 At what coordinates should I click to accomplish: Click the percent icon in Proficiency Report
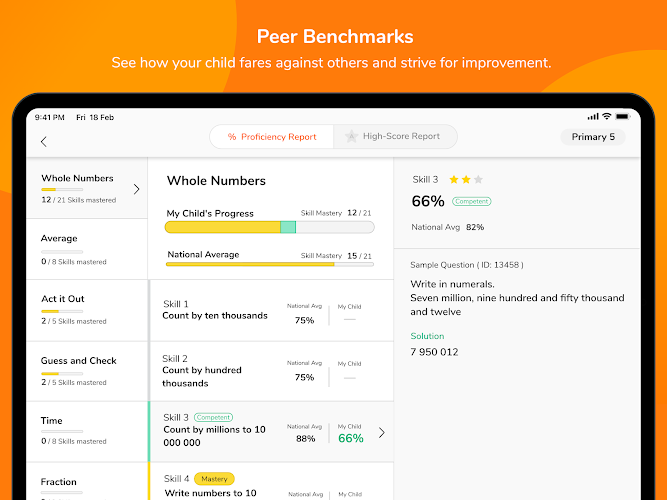pos(232,137)
